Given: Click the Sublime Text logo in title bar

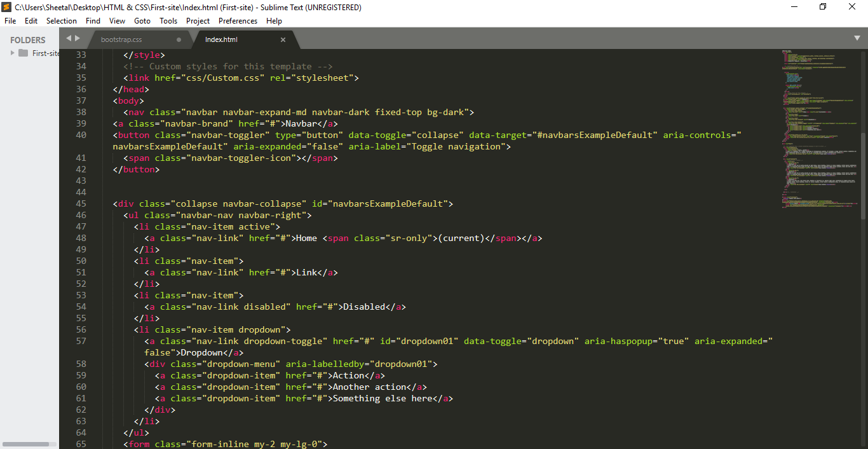Looking at the screenshot, I should coord(6,7).
